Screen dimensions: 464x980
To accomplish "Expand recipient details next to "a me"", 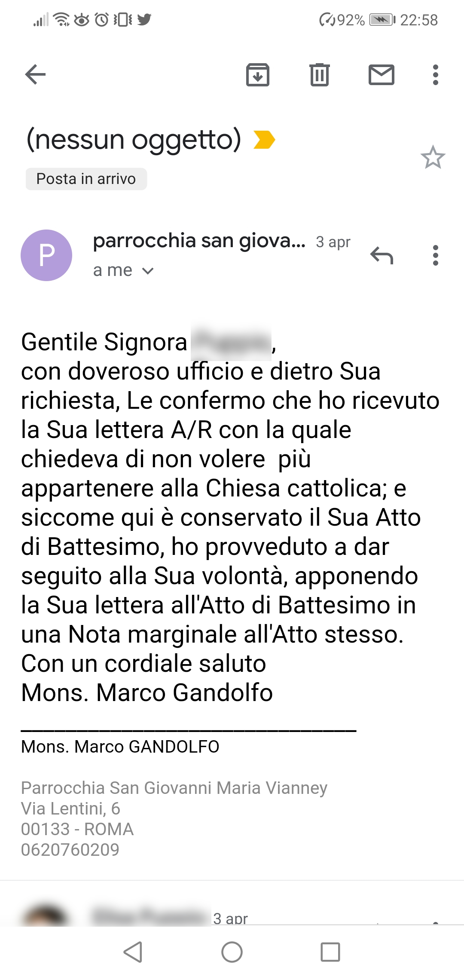I will pyautogui.click(x=147, y=271).
